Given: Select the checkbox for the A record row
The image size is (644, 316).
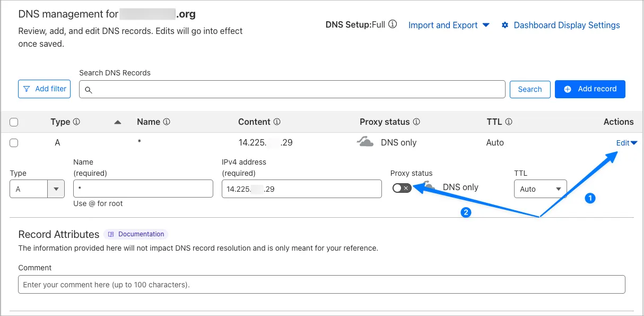Looking at the screenshot, I should (14, 142).
